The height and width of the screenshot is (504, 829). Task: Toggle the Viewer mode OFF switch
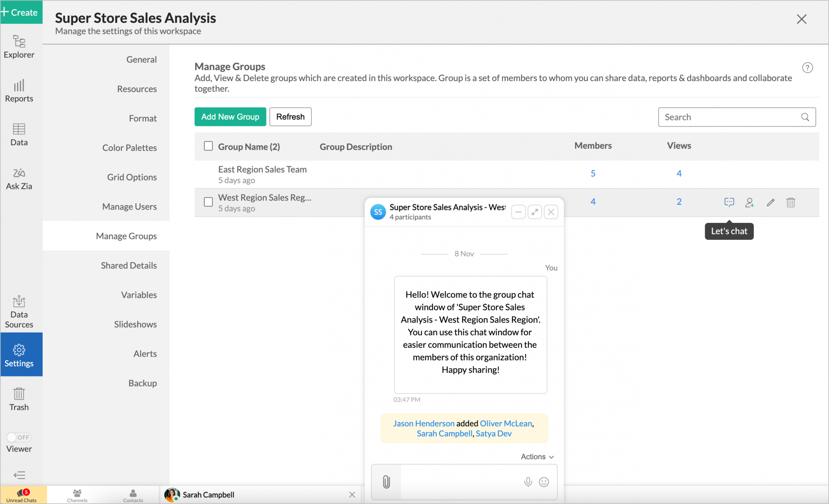click(19, 437)
